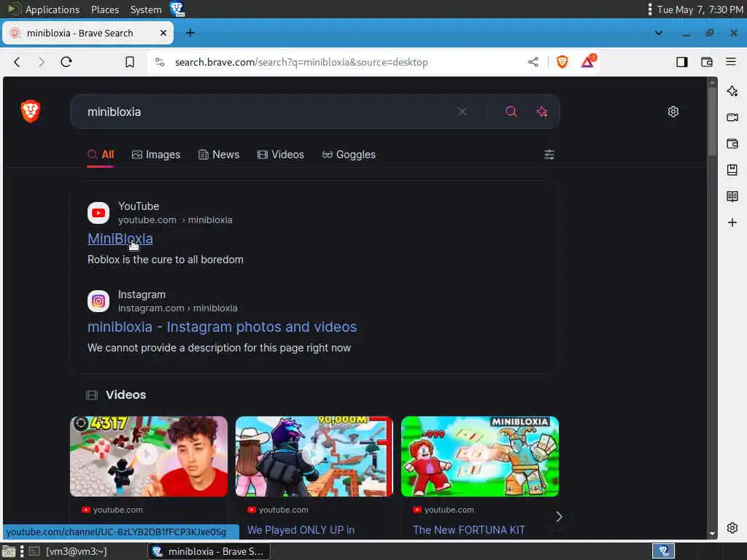This screenshot has height=560, width=747.
Task: Click the address bar URL
Action: tap(301, 62)
